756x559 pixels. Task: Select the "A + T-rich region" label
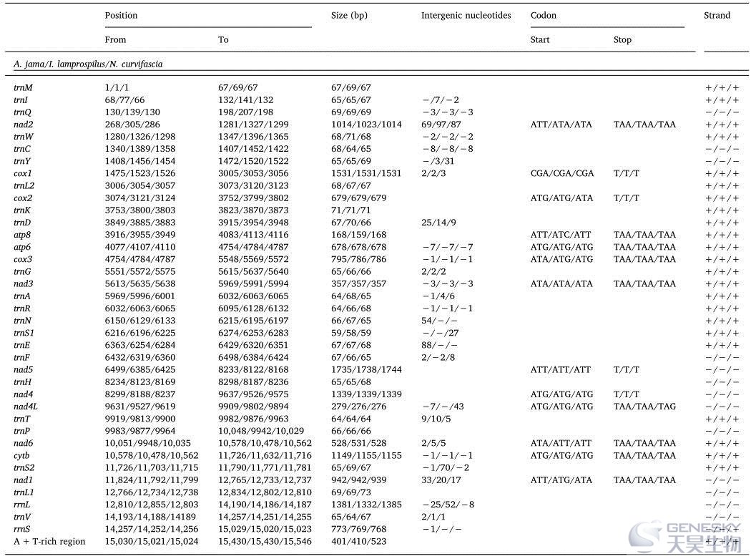pos(49,542)
